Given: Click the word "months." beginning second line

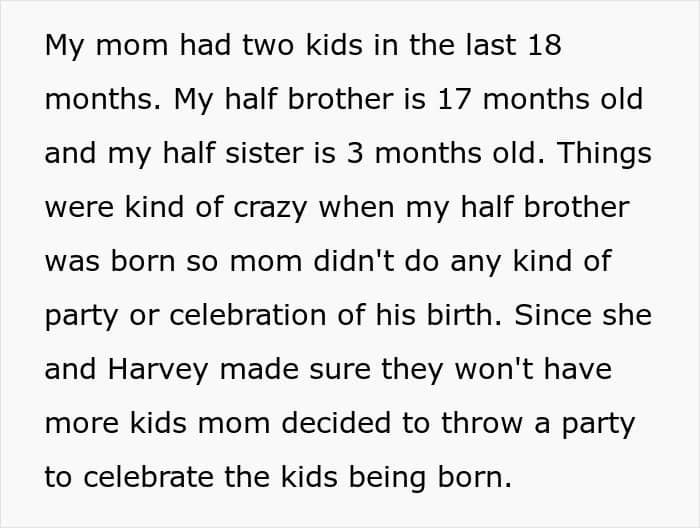Looking at the screenshot, I should 102,99.
